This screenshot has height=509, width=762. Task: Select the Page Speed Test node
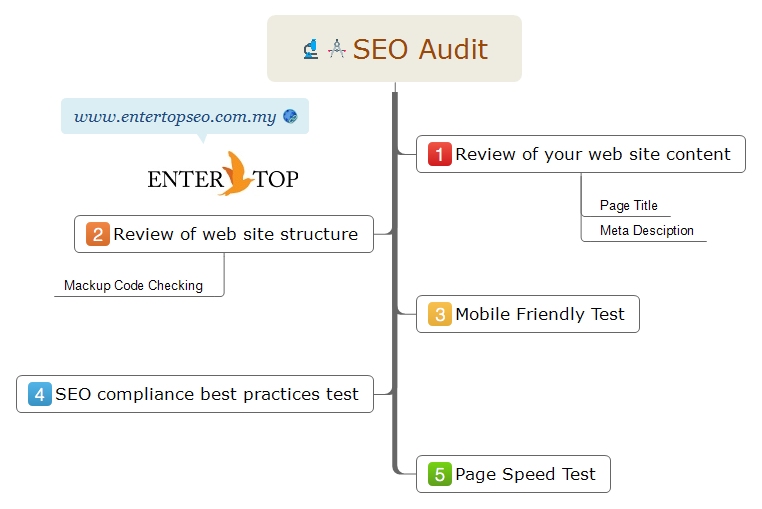point(513,474)
